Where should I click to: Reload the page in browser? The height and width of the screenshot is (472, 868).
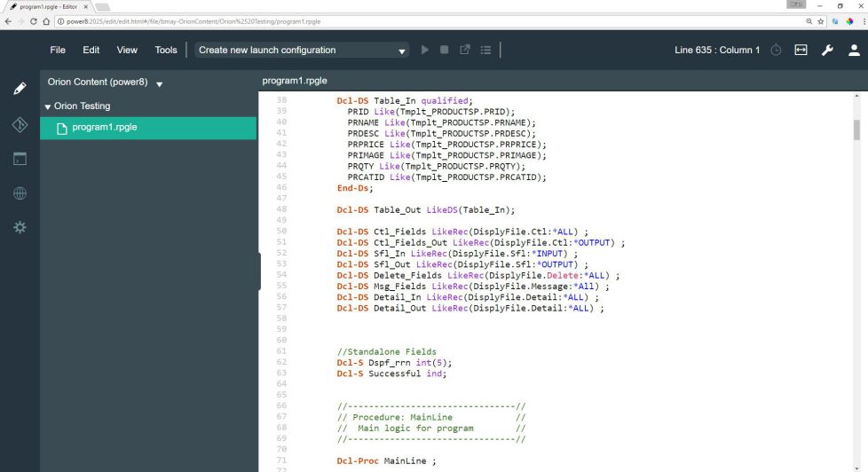click(33, 21)
